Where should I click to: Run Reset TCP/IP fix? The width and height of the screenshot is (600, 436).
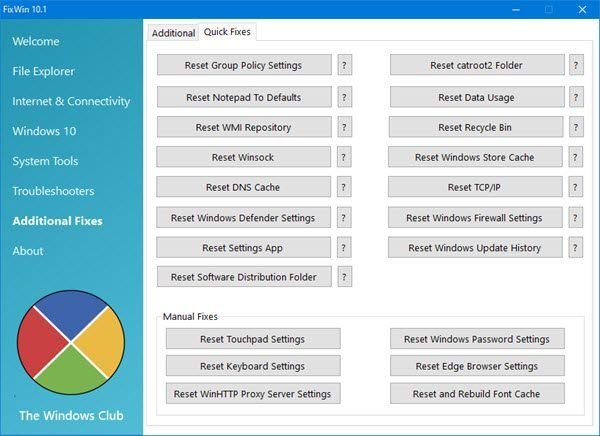pos(475,187)
